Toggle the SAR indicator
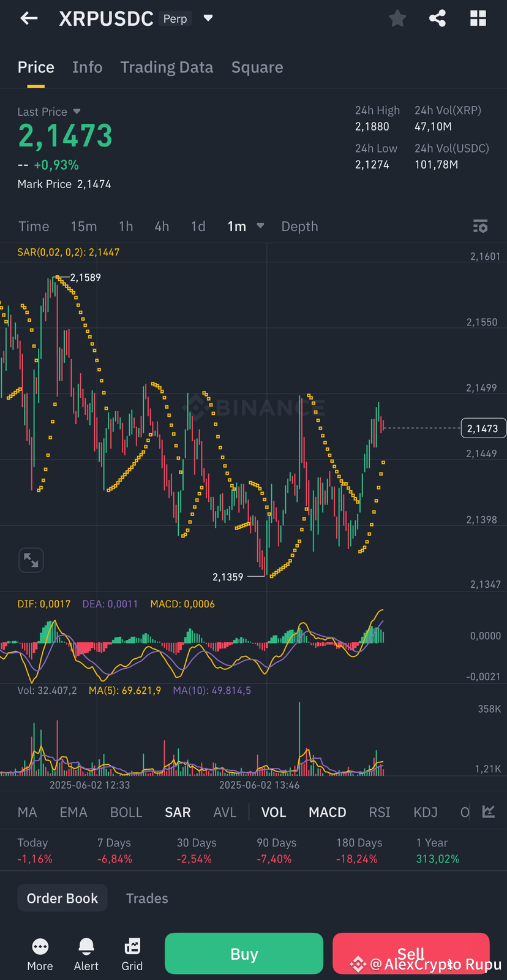This screenshot has width=507, height=980. (x=178, y=812)
